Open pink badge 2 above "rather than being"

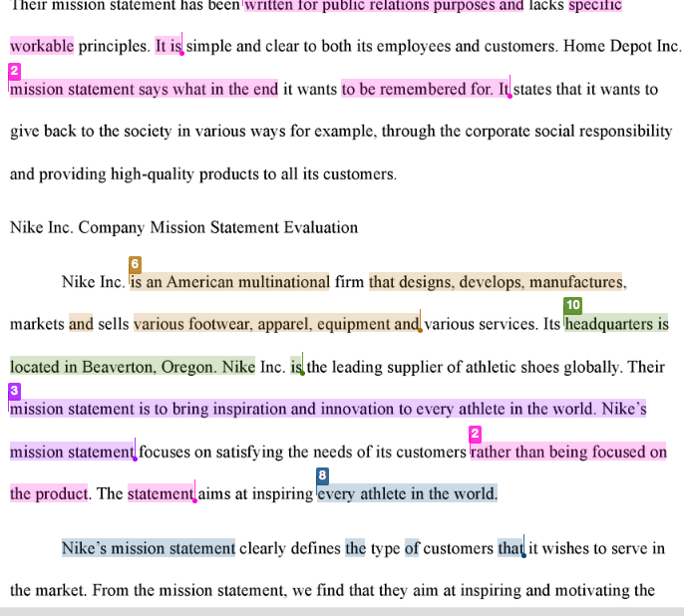(x=475, y=434)
